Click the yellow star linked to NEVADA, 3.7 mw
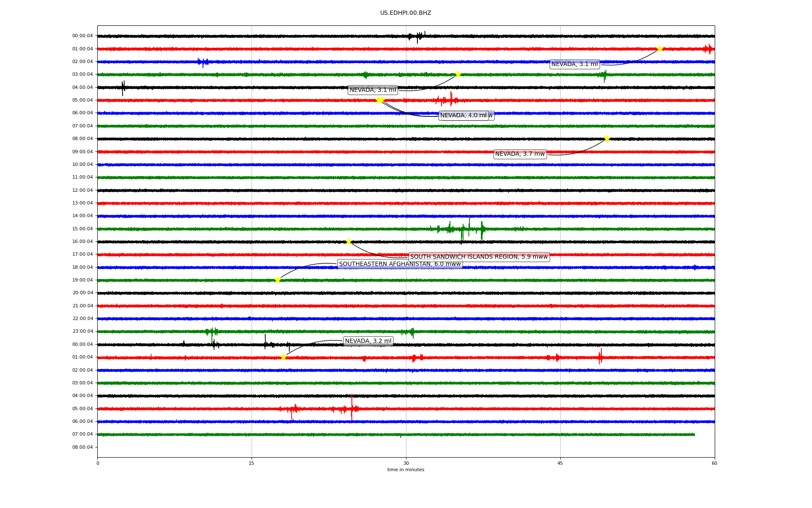 click(x=607, y=138)
